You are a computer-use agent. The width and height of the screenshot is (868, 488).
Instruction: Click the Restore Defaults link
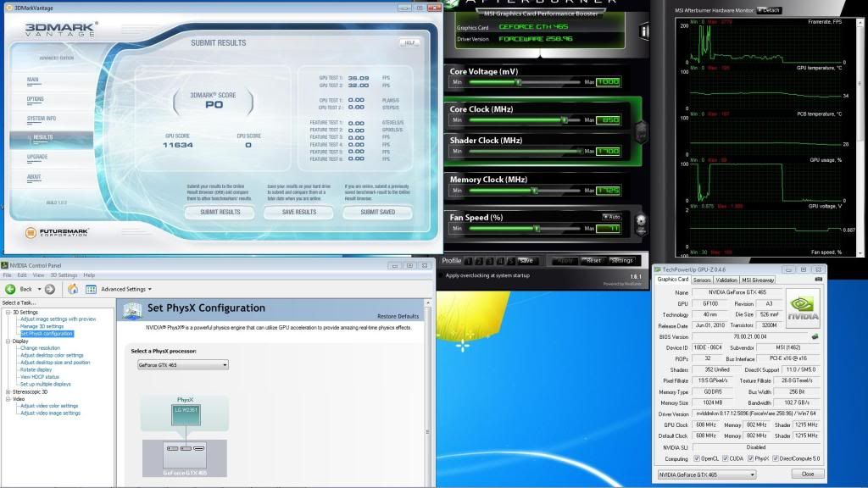click(398, 317)
